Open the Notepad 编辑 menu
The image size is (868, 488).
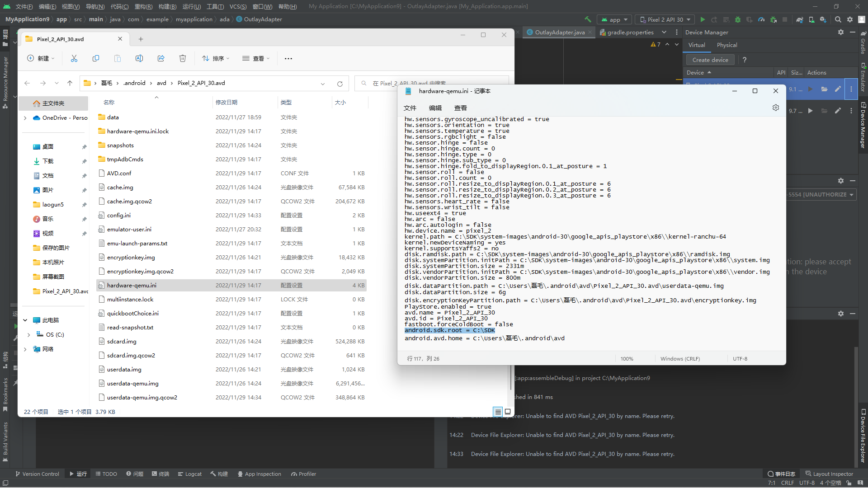[435, 108]
